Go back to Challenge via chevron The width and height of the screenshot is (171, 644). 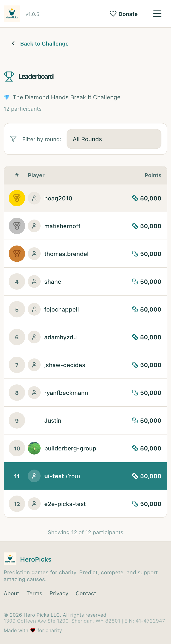(13, 43)
